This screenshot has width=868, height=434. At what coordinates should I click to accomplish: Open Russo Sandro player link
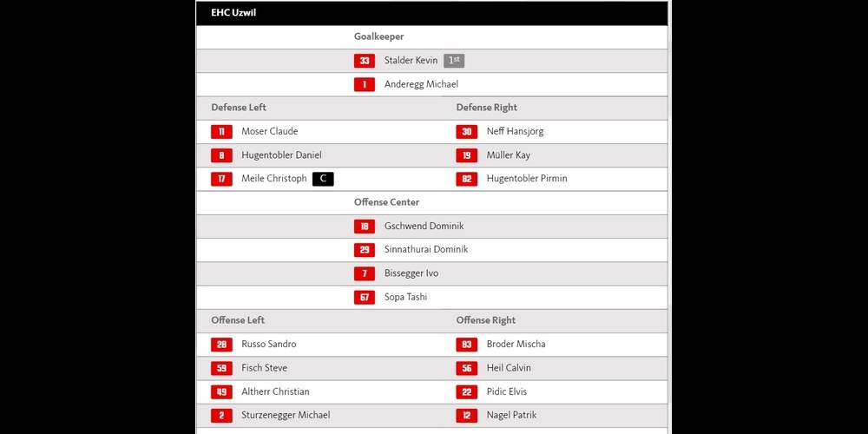point(268,345)
